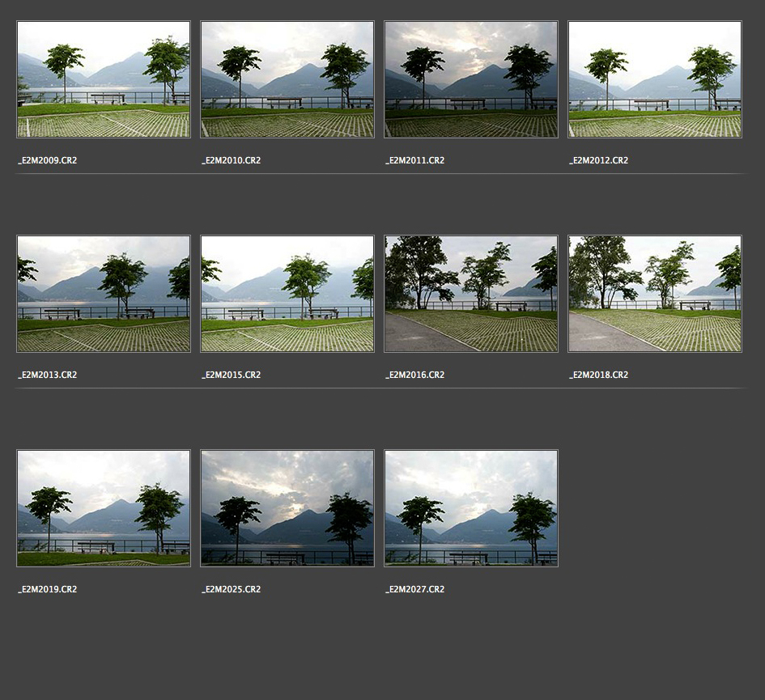The height and width of the screenshot is (700, 765).
Task: Click the filename label _E2M2009.CR2
Action: (48, 160)
